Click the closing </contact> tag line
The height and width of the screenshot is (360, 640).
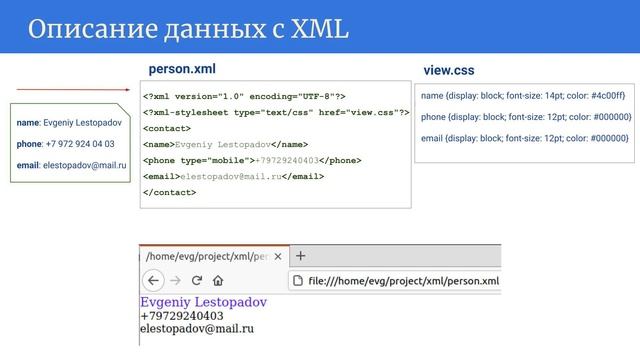(x=169, y=192)
